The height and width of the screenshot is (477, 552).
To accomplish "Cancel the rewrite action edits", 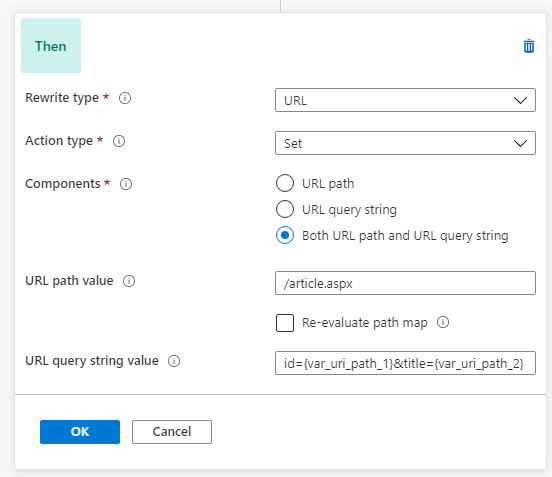I will point(172,432).
